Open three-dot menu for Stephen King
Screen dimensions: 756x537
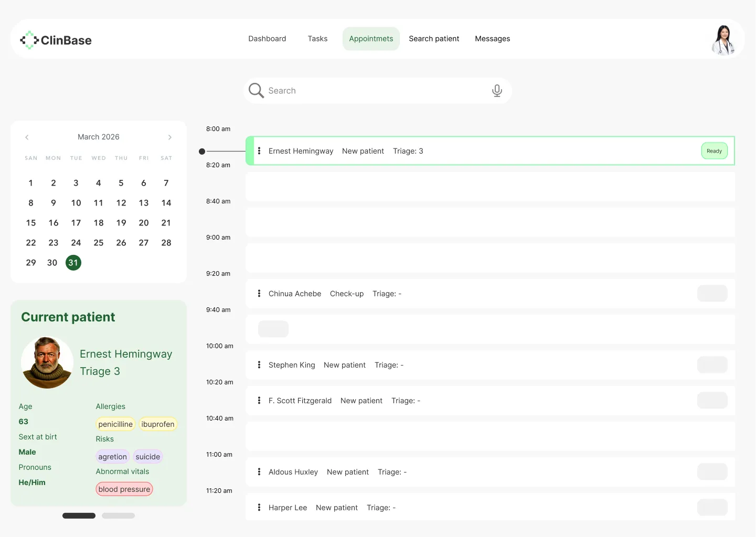[x=259, y=365]
